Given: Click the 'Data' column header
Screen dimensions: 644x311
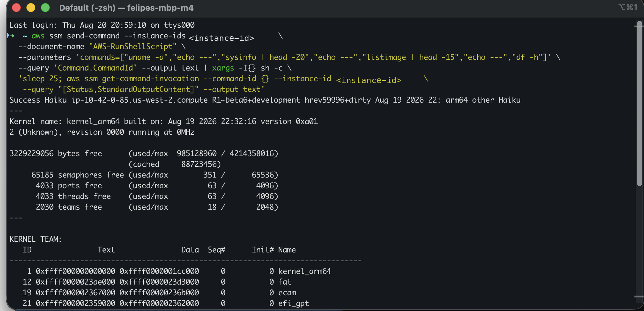Looking at the screenshot, I should coord(190,250).
